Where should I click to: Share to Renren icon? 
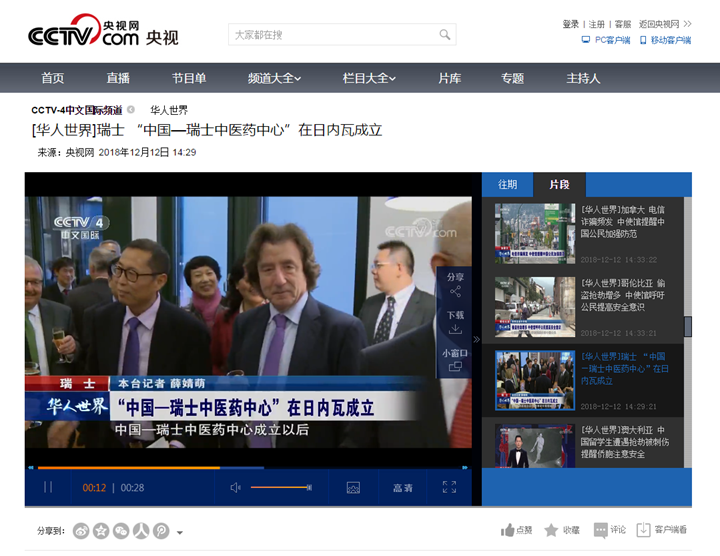click(x=141, y=531)
